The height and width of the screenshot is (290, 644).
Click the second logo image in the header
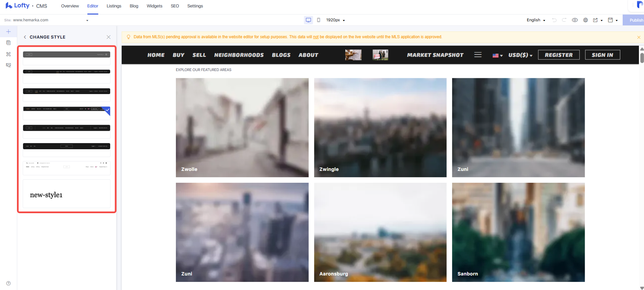pos(380,55)
